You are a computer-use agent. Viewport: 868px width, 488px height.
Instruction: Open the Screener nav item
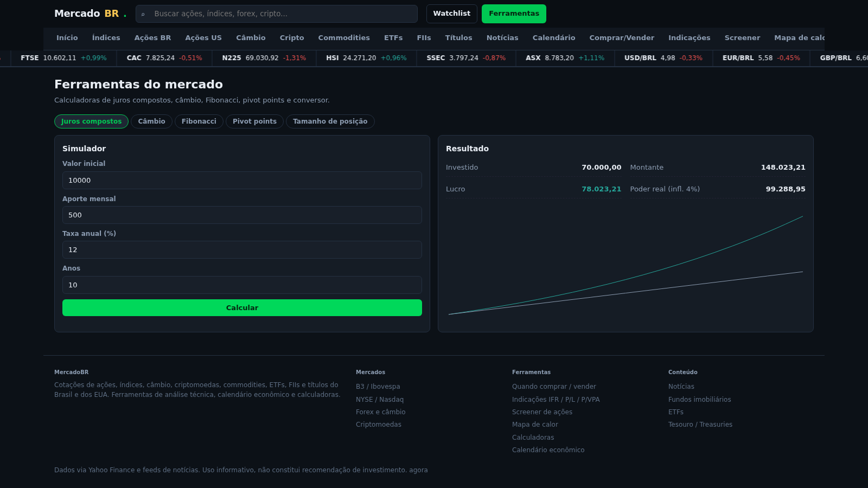pos(742,38)
